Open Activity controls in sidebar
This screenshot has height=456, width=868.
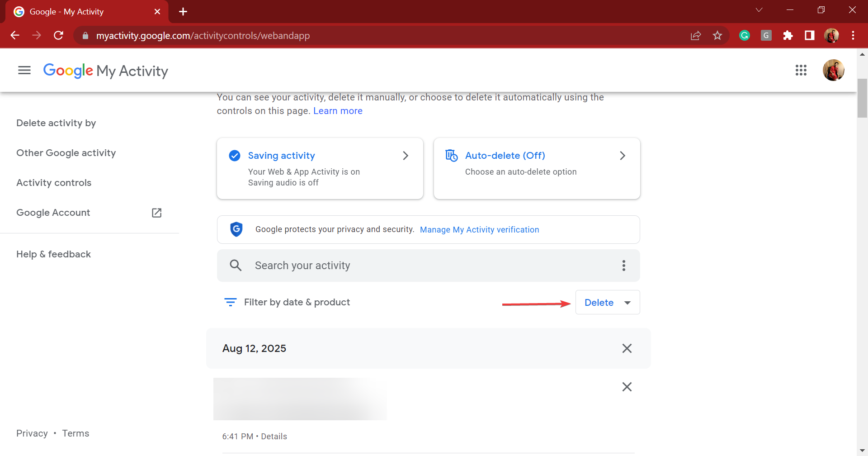coord(54,183)
